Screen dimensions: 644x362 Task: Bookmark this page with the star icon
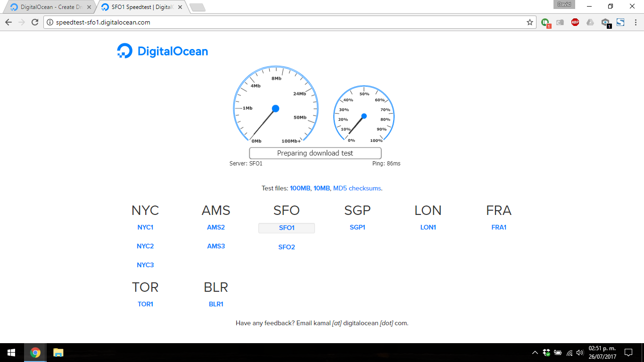click(529, 22)
